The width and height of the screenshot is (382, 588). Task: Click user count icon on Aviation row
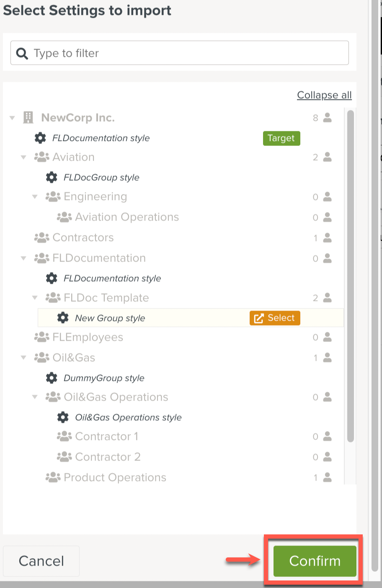pos(328,157)
